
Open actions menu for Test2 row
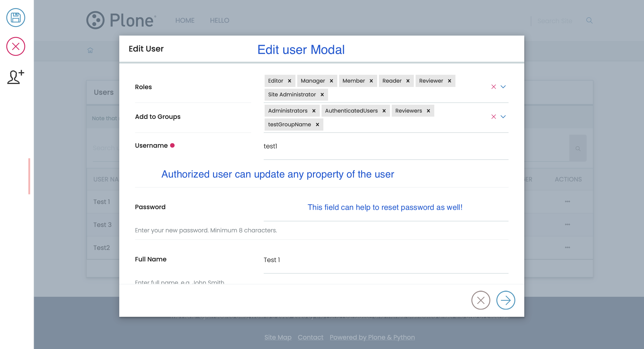[x=567, y=248]
